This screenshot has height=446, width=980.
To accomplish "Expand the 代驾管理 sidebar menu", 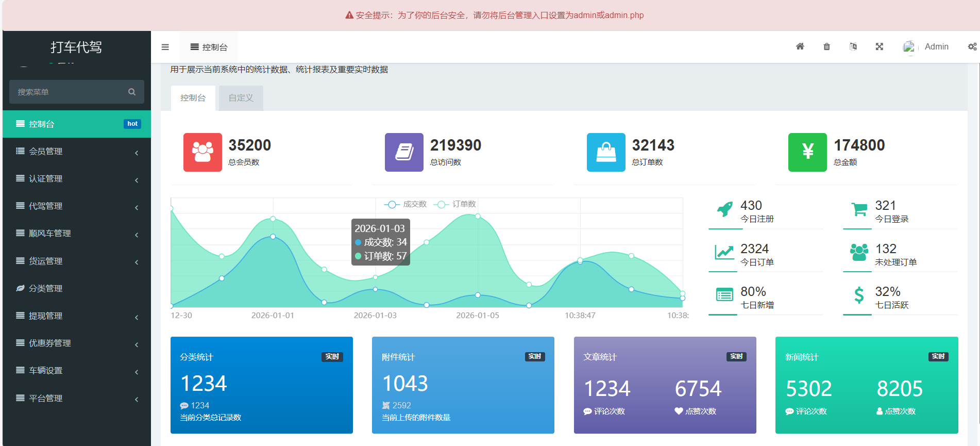I will point(76,206).
